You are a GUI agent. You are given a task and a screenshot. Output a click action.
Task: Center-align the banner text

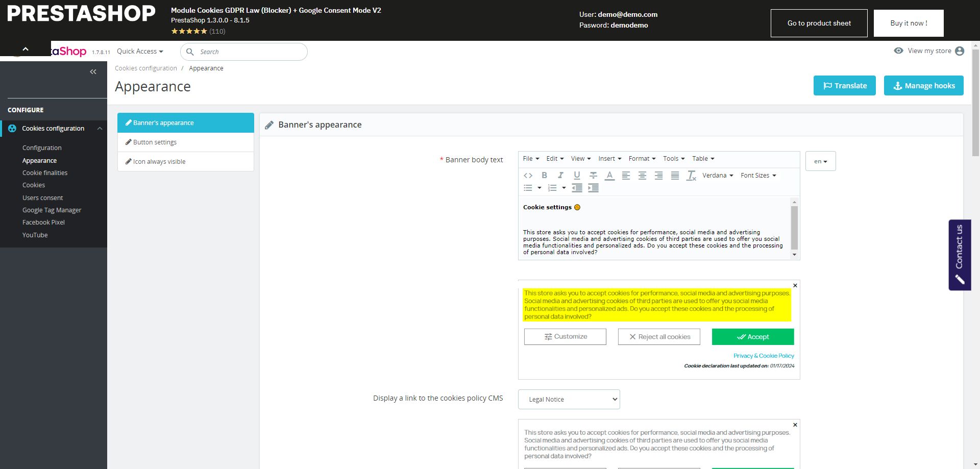click(642, 176)
